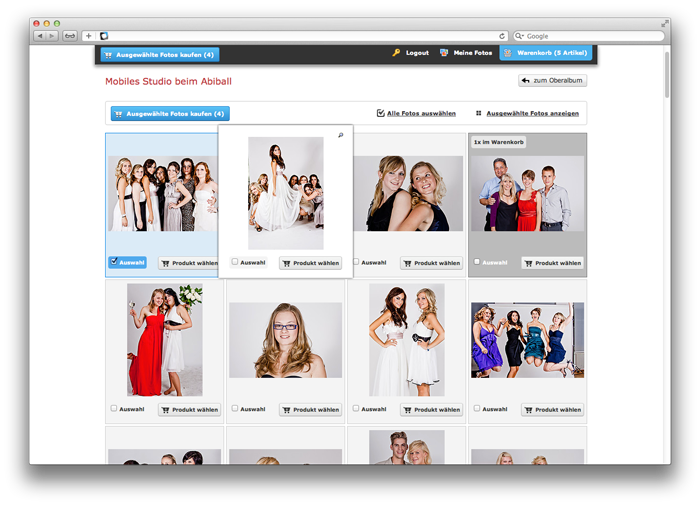Viewport: 700px width, 505px height.
Task: Check Auswahl under the glasses portrait
Action: point(235,408)
